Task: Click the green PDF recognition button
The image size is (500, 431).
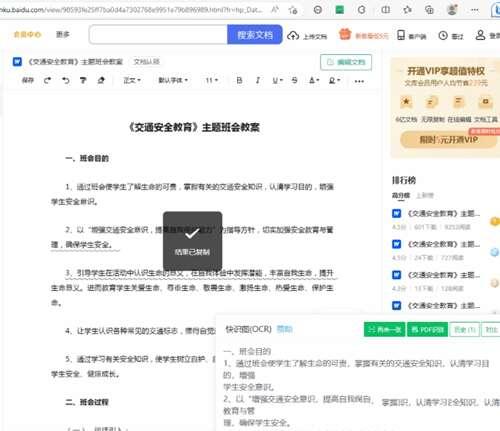Action: pos(427,330)
